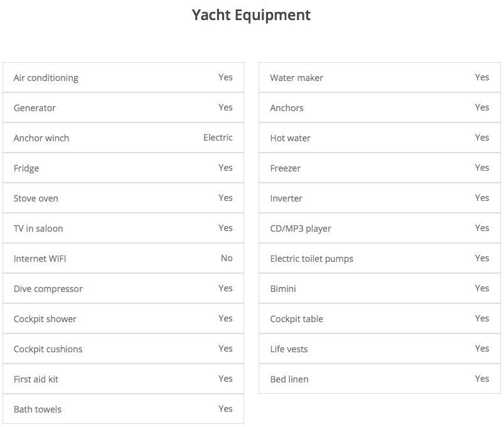Select the Fridge row label
This screenshot has width=504, height=427.
26,168
